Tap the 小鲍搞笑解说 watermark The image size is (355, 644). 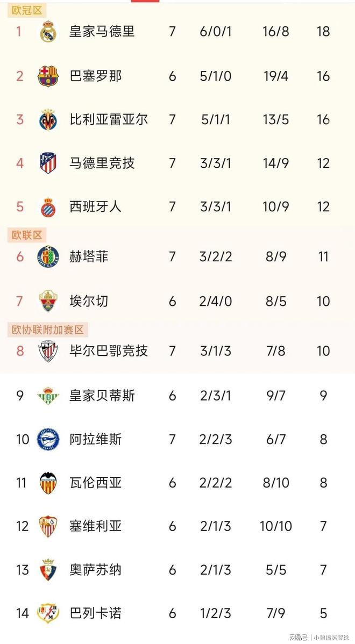332,638
